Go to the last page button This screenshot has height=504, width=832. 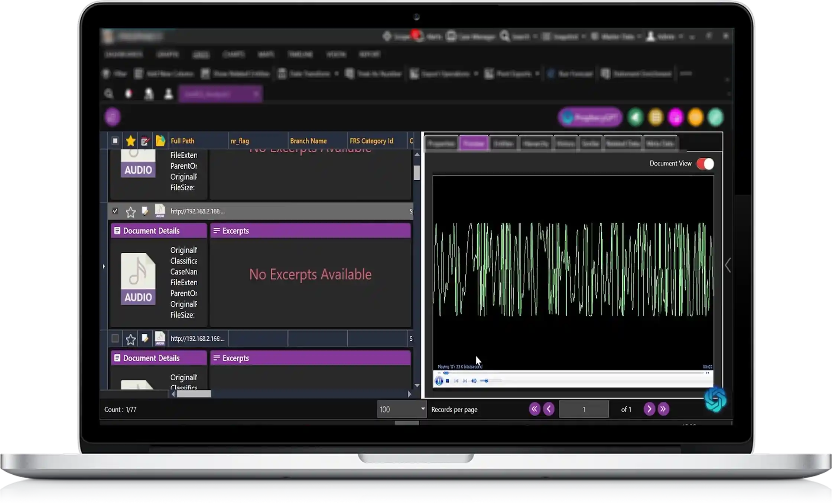point(663,409)
